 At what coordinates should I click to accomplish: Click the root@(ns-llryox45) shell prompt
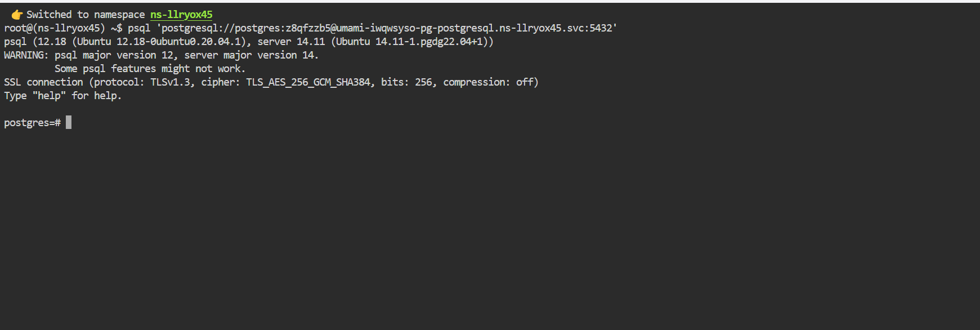pyautogui.click(x=55, y=28)
